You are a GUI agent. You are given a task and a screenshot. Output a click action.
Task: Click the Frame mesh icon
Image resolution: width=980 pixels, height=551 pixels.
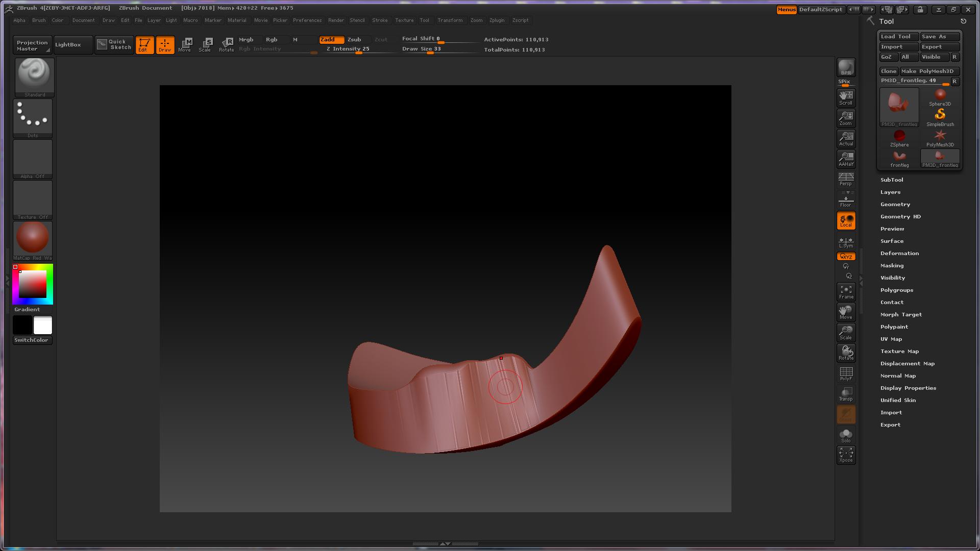[x=846, y=292]
